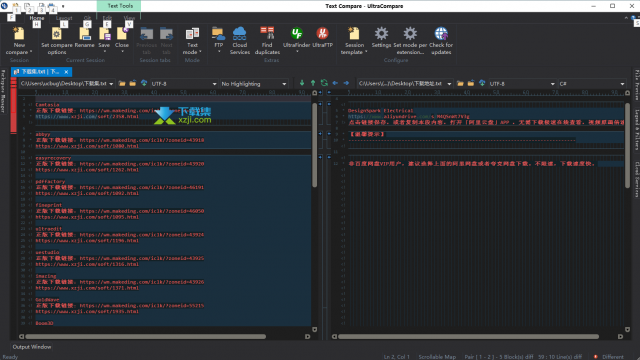The image size is (640, 360).
Task: Click the right pane horizontal scrollbar thumb
Action: coord(468,336)
